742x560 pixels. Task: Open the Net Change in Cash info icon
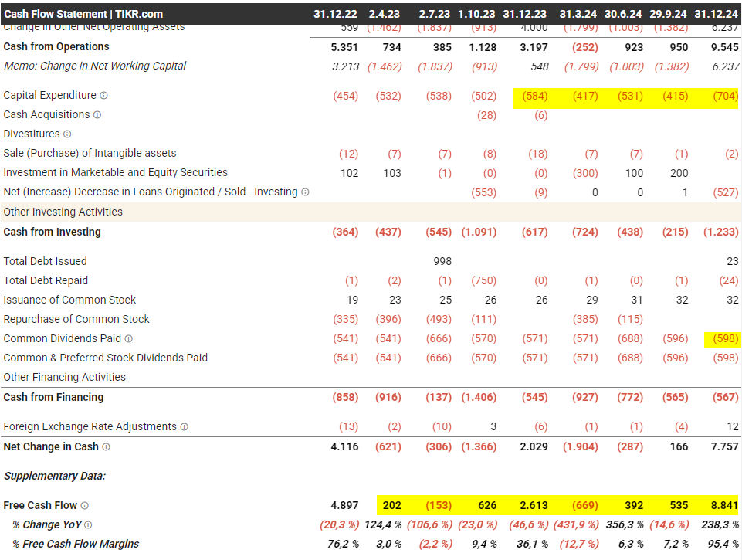[x=106, y=447]
